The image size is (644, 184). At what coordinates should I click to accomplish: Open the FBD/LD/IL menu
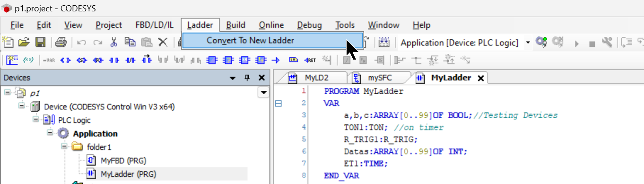tap(154, 25)
